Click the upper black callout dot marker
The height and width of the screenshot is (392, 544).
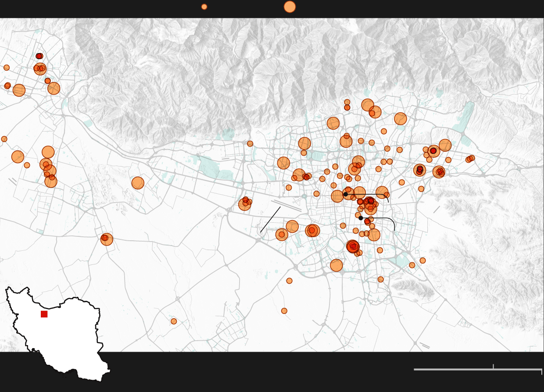[x=345, y=194]
